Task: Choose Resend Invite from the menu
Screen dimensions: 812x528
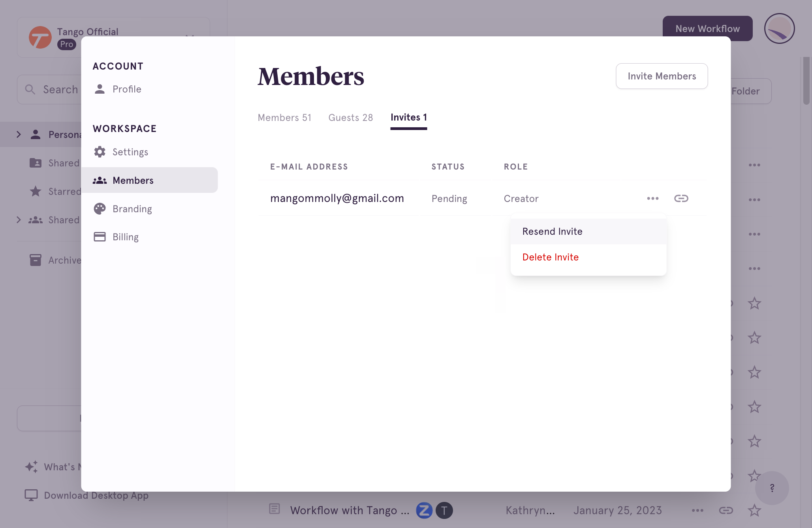Action: (588, 232)
